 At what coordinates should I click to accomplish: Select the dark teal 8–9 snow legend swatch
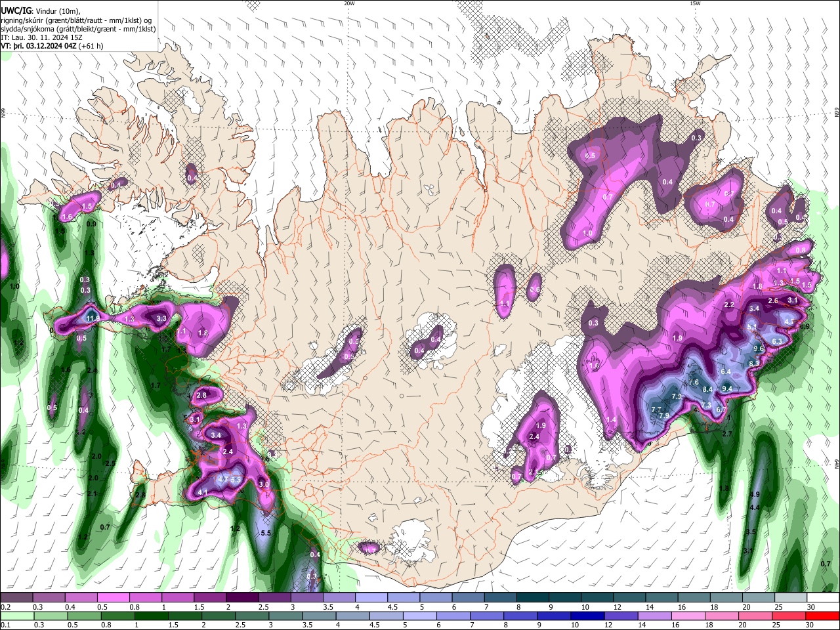[x=532, y=598]
